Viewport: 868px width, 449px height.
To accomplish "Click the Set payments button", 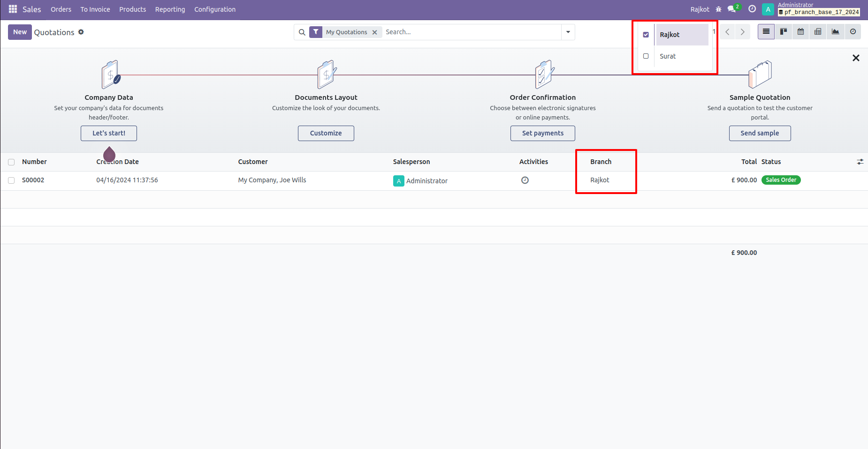I will pos(542,133).
